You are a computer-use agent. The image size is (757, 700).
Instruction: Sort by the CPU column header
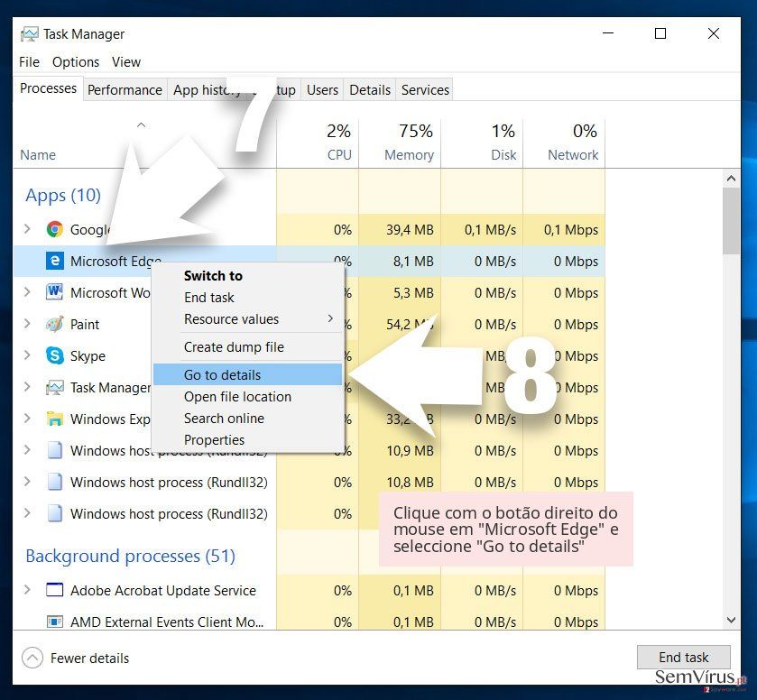(318, 143)
